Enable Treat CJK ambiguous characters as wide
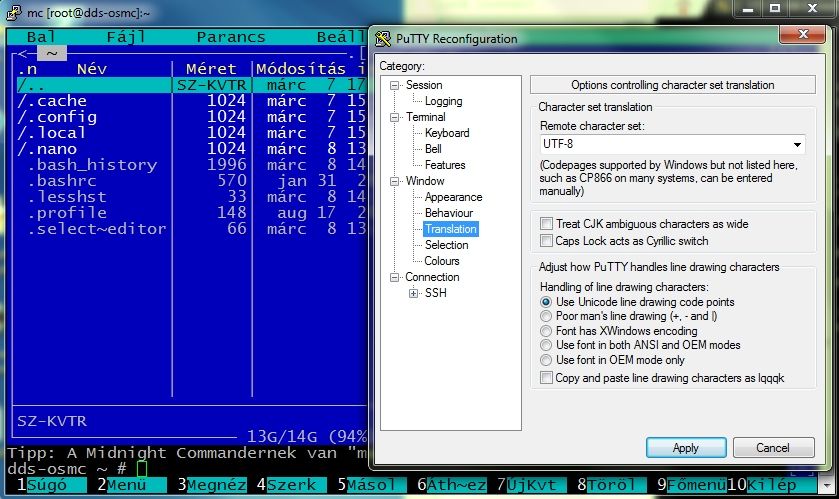 (x=546, y=224)
